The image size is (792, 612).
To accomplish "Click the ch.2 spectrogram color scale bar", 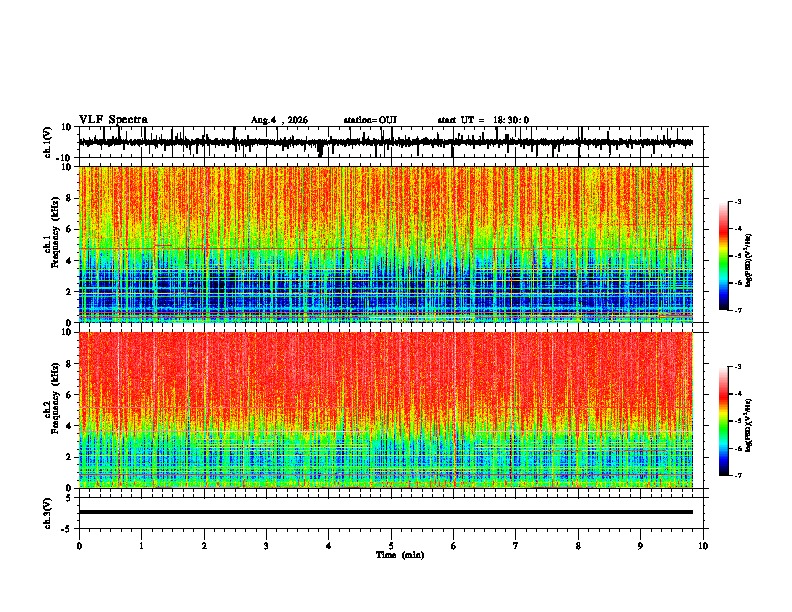I will [724, 421].
